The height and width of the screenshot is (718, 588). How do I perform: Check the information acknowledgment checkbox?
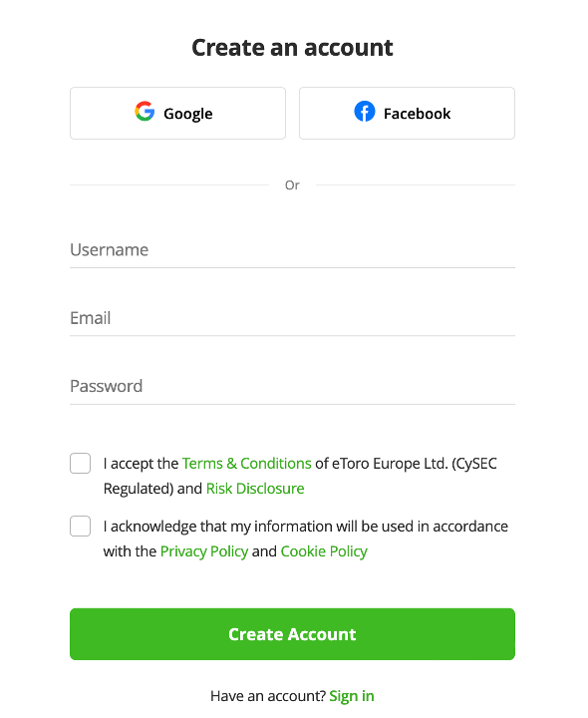80,527
